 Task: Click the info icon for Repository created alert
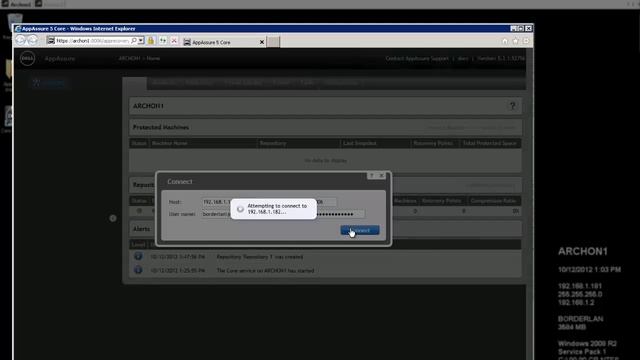pos(138,256)
